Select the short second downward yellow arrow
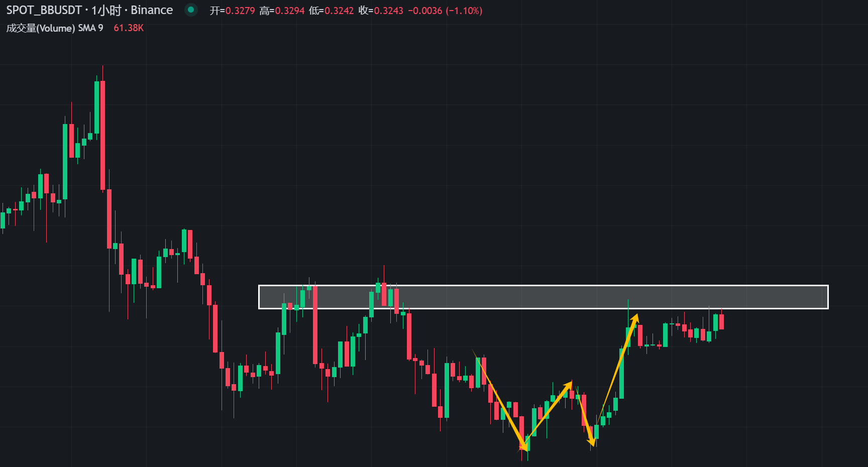Image resolution: width=868 pixels, height=467 pixels. pyautogui.click(x=586, y=416)
